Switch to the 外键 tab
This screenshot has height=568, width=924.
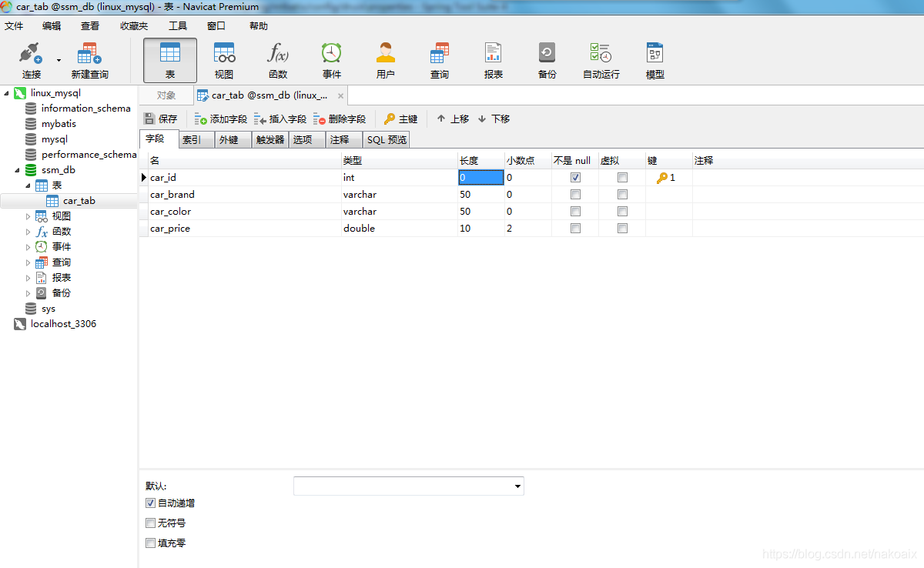tap(234, 140)
